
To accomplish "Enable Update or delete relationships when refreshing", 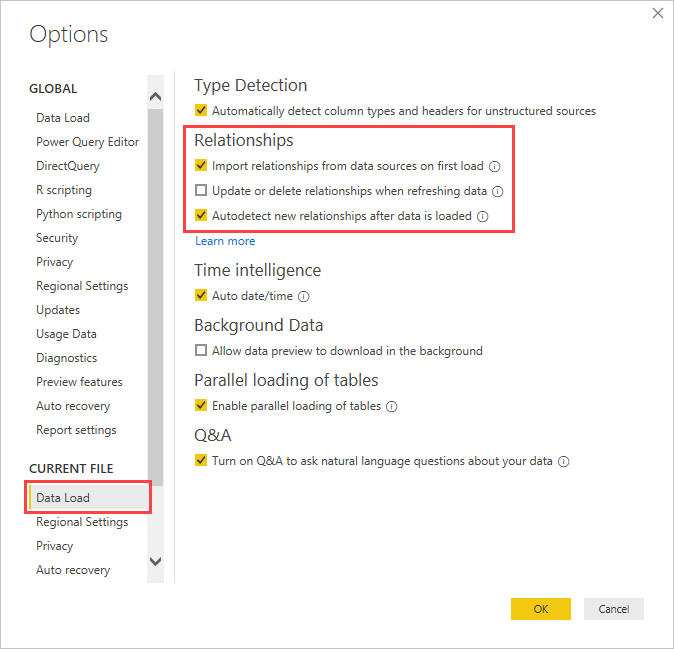I will click(201, 191).
